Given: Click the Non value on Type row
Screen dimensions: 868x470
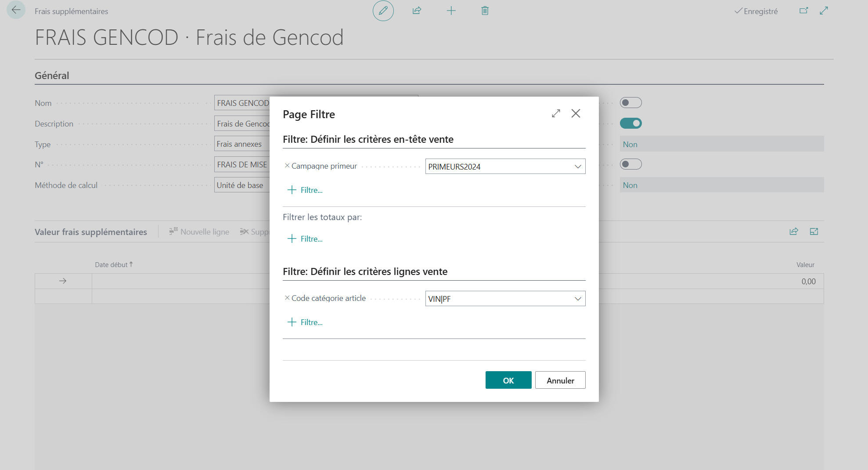Looking at the screenshot, I should [722, 144].
